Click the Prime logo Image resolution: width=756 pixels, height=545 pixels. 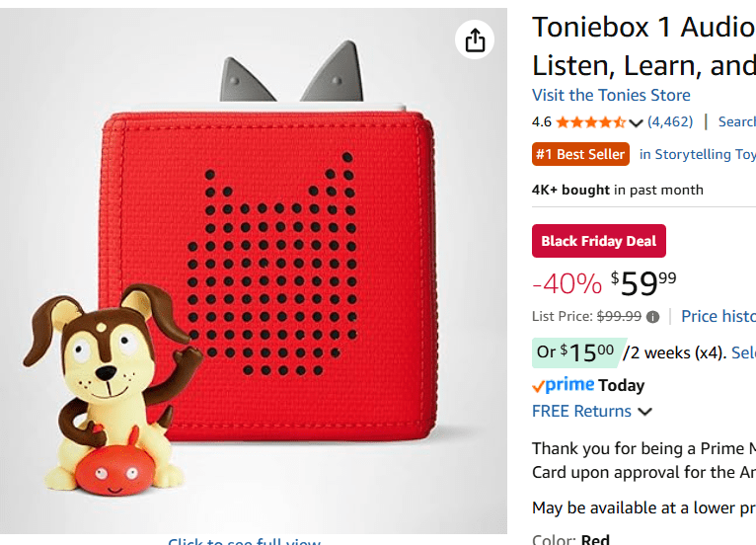coord(563,385)
